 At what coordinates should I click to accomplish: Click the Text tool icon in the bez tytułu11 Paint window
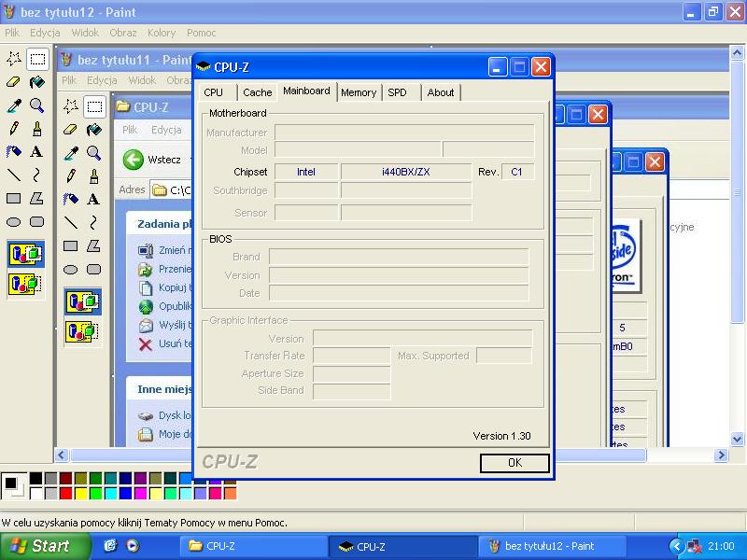pyautogui.click(x=94, y=199)
